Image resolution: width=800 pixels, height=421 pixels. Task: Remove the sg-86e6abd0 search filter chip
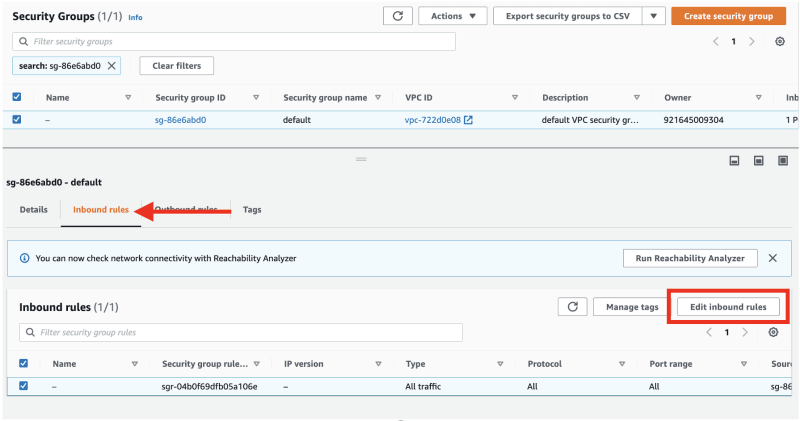[x=111, y=66]
